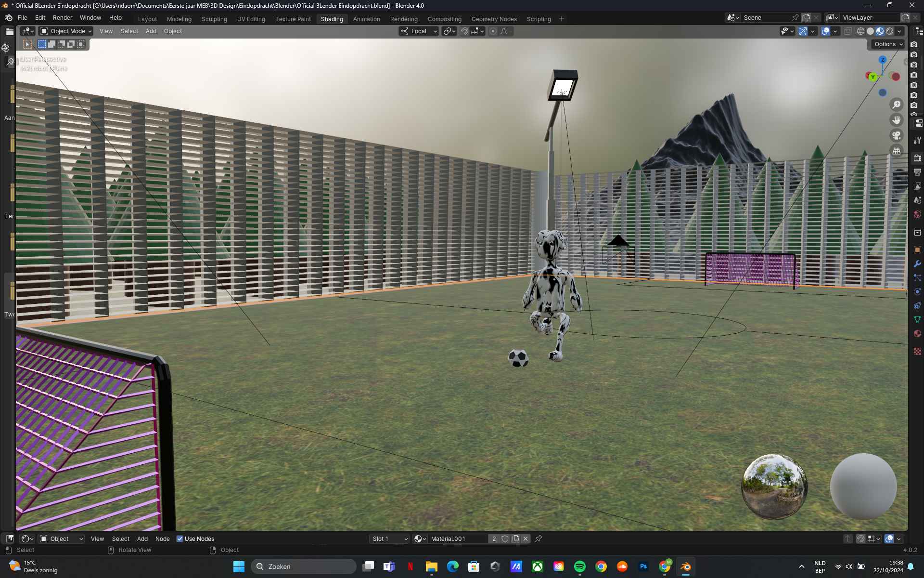Open World properties in the Properties sidebar

pyautogui.click(x=917, y=215)
